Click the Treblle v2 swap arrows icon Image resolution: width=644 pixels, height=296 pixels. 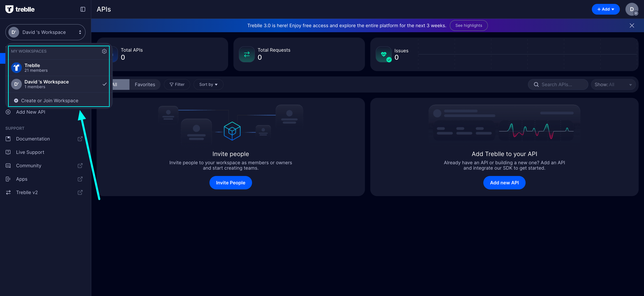tap(8, 192)
